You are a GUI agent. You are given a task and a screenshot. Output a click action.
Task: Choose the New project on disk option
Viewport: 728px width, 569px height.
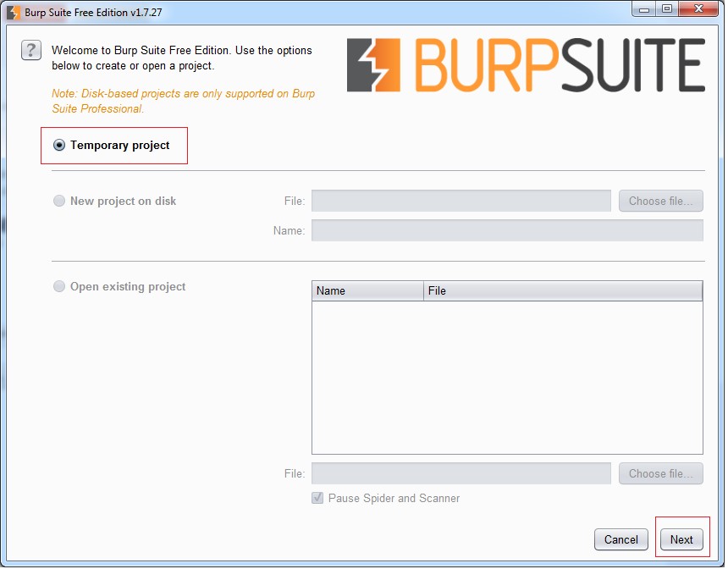[x=59, y=202]
